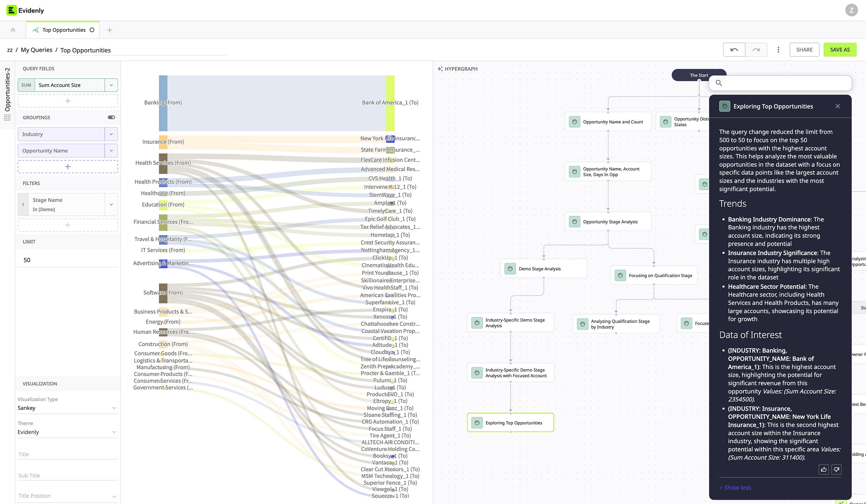866x504 pixels.
Task: Click the hypergraph search magnifier icon
Action: tap(719, 83)
